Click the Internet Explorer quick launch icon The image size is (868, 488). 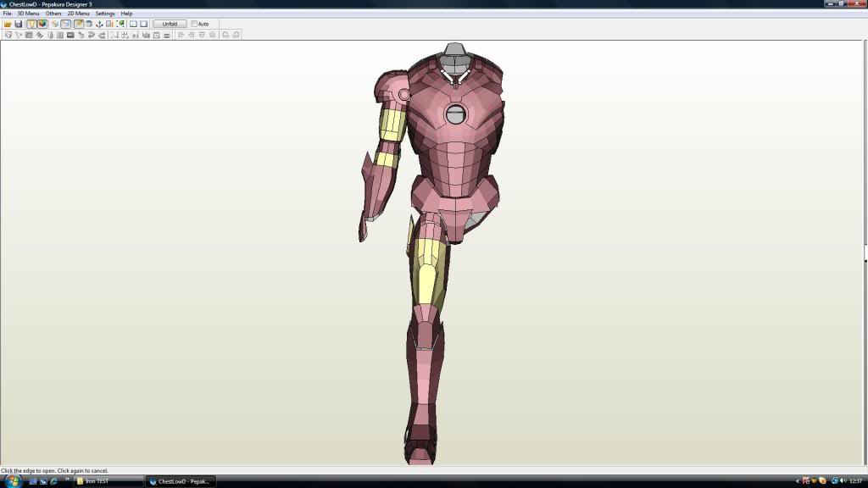53,481
